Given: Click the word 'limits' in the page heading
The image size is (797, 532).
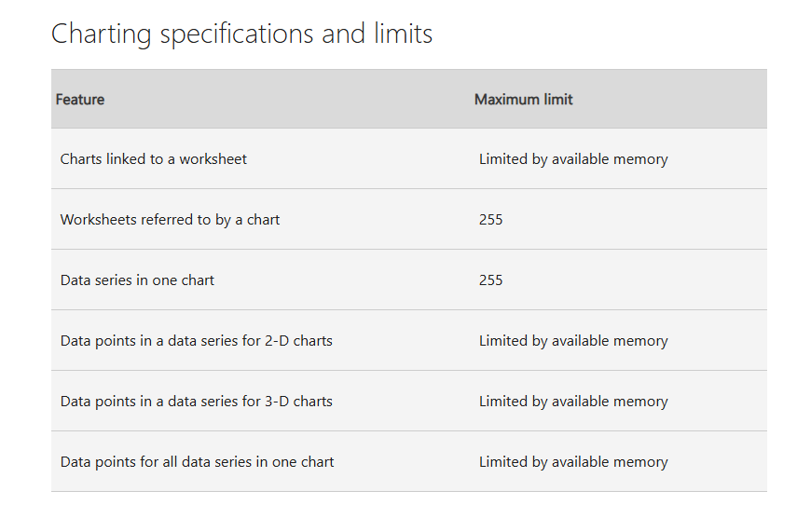Looking at the screenshot, I should (403, 34).
